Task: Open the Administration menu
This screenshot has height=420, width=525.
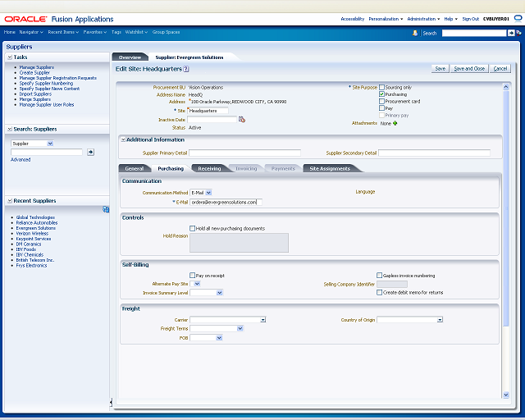Action: click(x=423, y=19)
